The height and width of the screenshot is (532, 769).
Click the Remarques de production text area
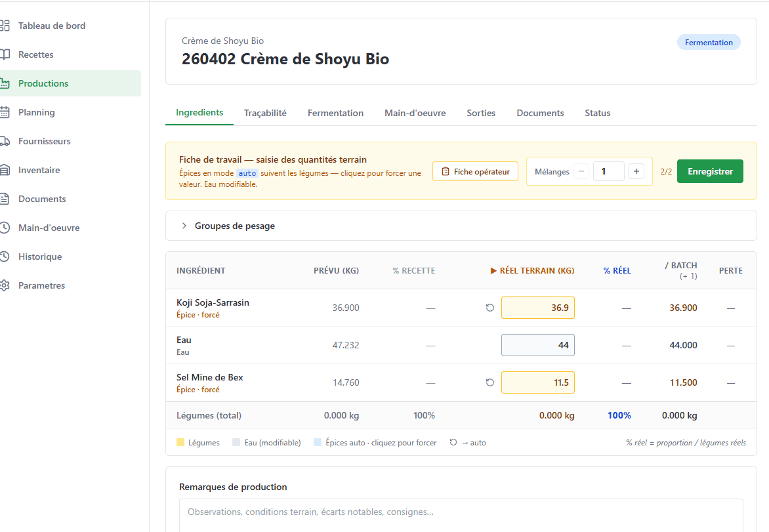(x=461, y=515)
